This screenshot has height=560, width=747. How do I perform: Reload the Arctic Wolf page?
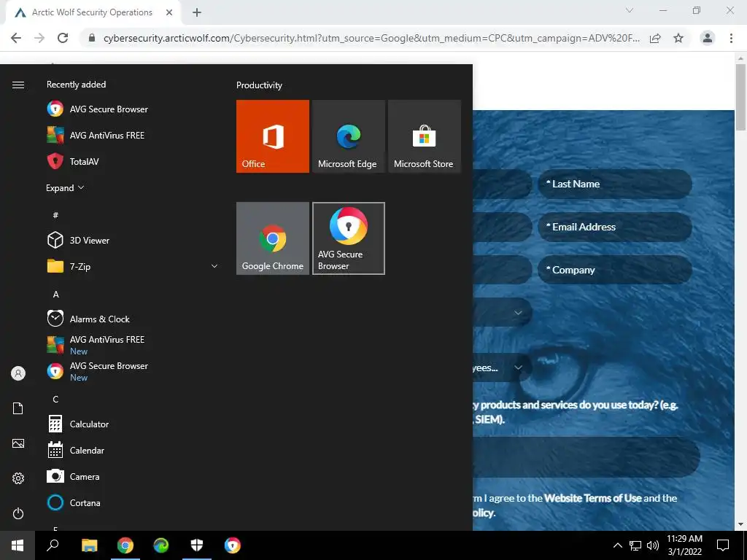pyautogui.click(x=63, y=38)
